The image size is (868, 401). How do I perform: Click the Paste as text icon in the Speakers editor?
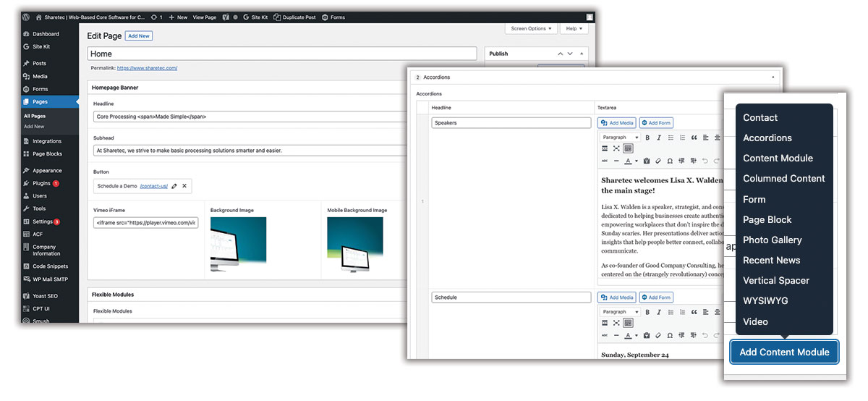[x=647, y=161]
